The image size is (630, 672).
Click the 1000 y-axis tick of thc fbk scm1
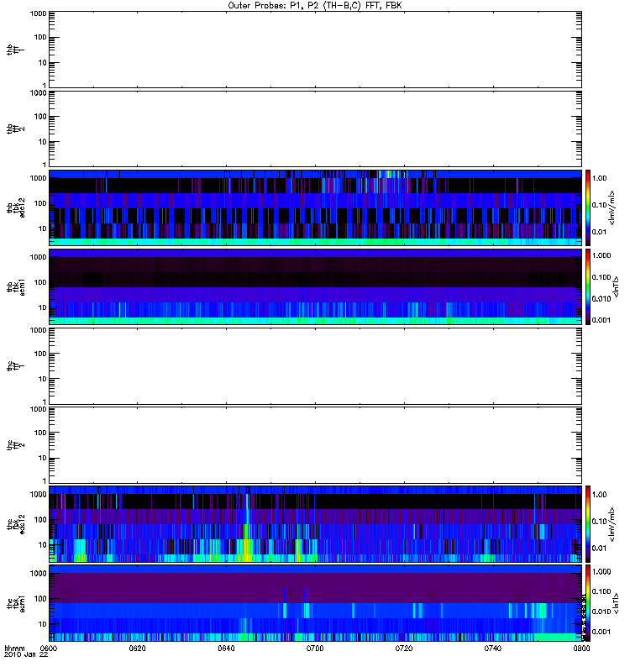click(38, 574)
